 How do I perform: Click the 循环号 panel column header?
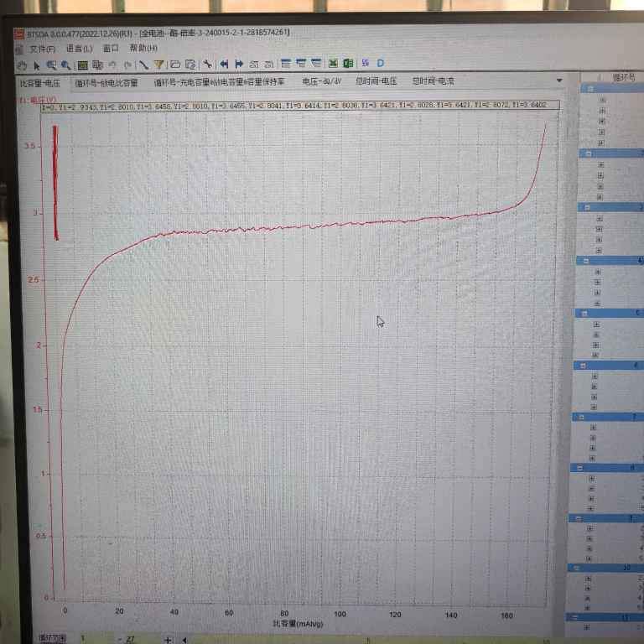(x=624, y=77)
